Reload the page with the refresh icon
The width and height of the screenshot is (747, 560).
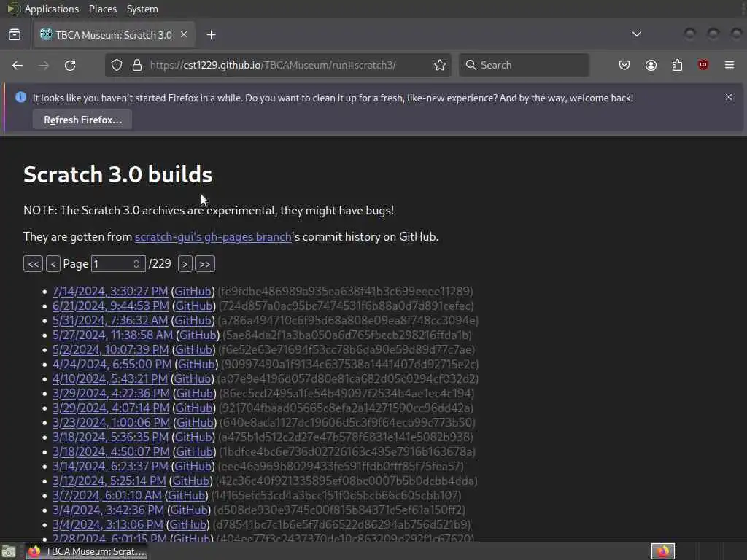(70, 65)
